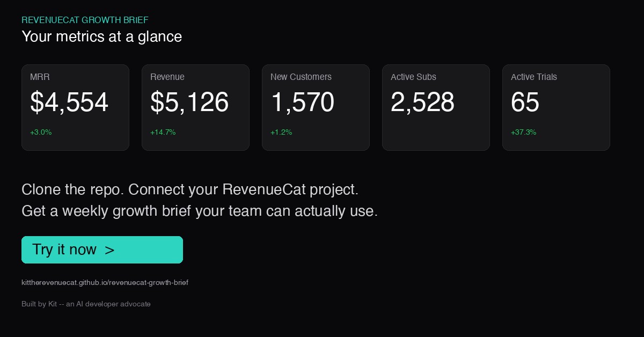Click the Active Trials card
This screenshot has height=337, width=644.
coord(556,107)
